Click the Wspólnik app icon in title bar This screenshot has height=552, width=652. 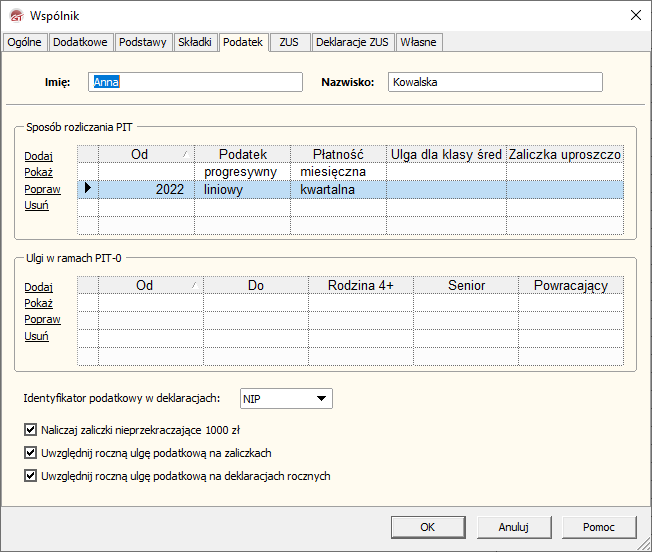[x=15, y=15]
